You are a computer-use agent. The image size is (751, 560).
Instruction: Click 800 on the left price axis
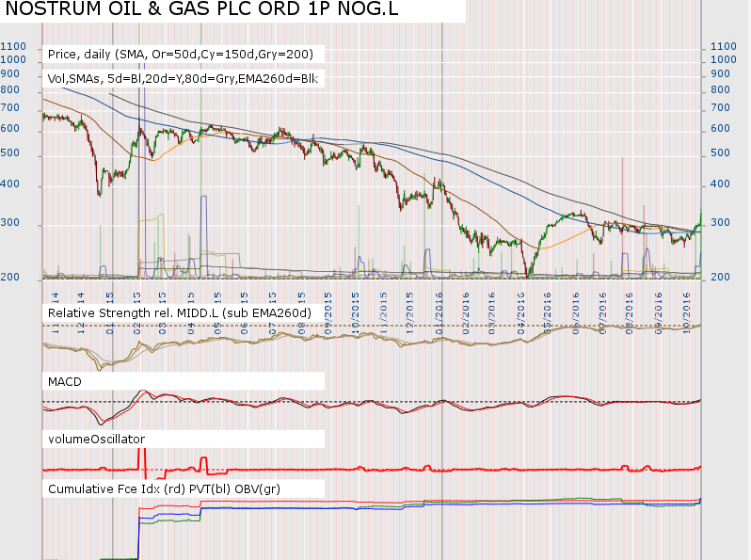pos(10,90)
